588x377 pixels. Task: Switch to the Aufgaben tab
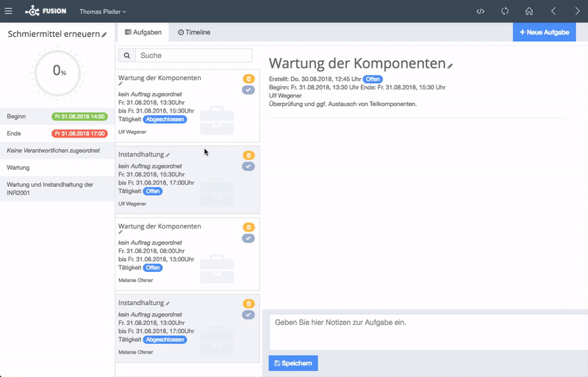[143, 32]
